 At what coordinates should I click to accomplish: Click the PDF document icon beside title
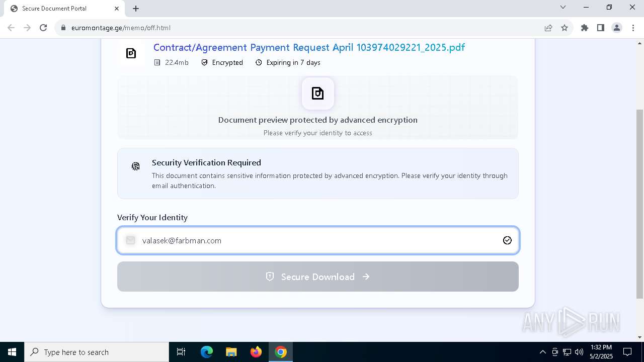point(131,53)
